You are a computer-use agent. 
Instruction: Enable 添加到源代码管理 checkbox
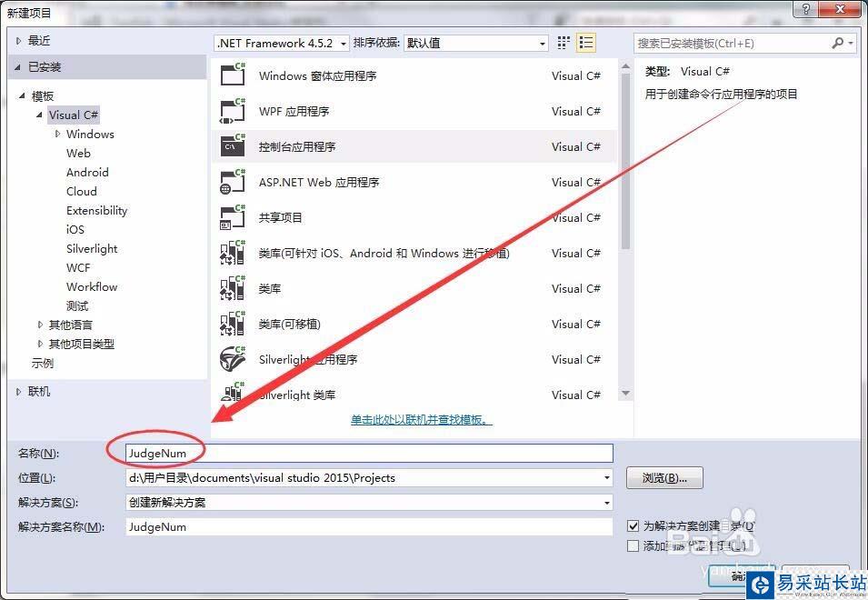(634, 545)
